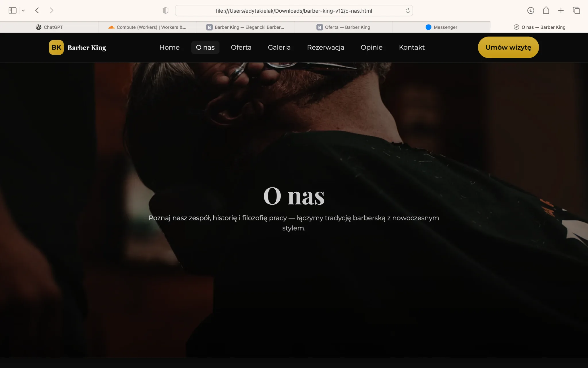The height and width of the screenshot is (368, 588).
Task: Click the file URL address bar
Action: pyautogui.click(x=293, y=11)
